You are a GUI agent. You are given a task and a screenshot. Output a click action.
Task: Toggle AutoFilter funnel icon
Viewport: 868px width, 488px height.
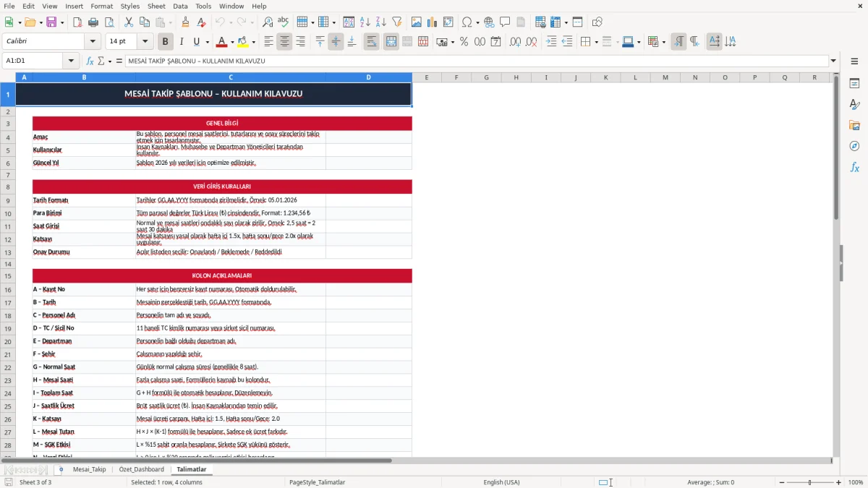pyautogui.click(x=396, y=22)
